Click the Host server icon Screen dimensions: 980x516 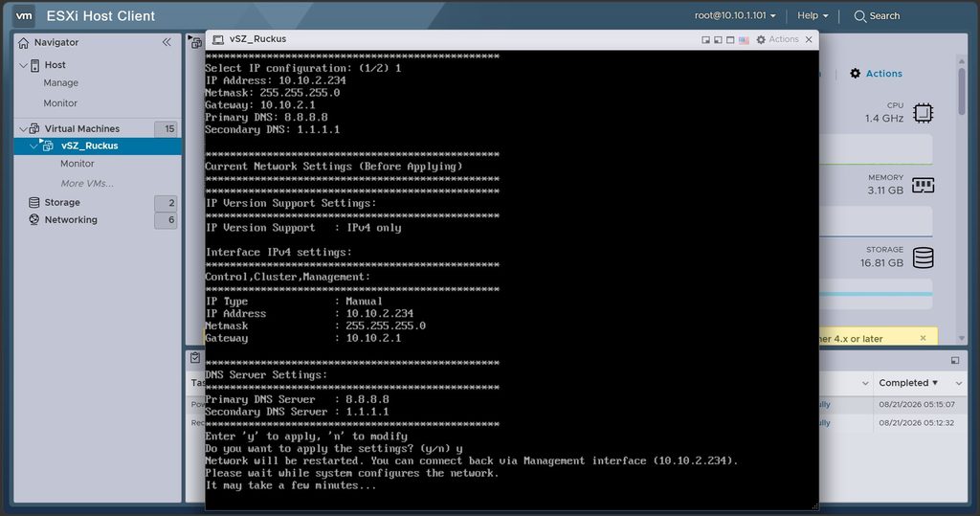(35, 65)
